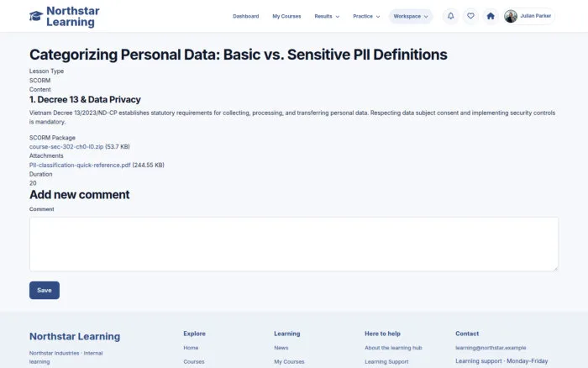Click the 'Attachments' label
This screenshot has height=368, width=588.
[46, 155]
